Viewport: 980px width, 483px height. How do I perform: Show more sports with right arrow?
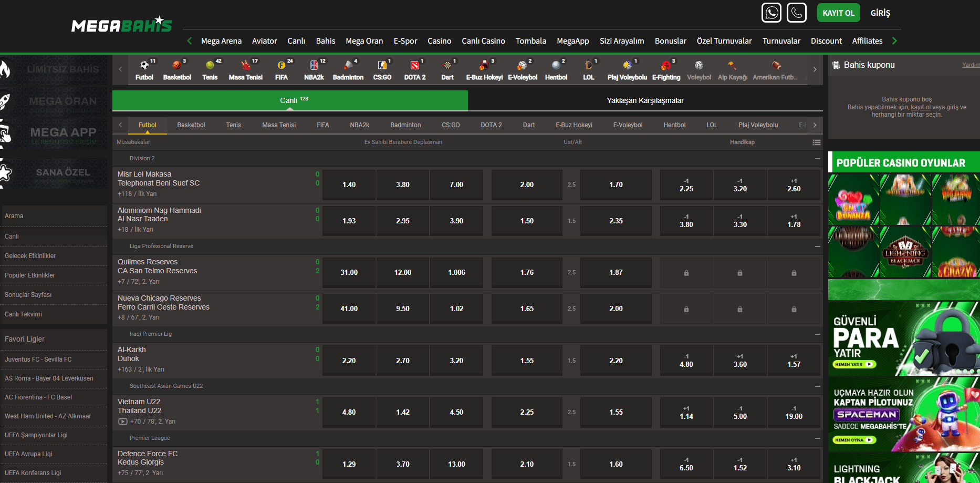coord(815,69)
